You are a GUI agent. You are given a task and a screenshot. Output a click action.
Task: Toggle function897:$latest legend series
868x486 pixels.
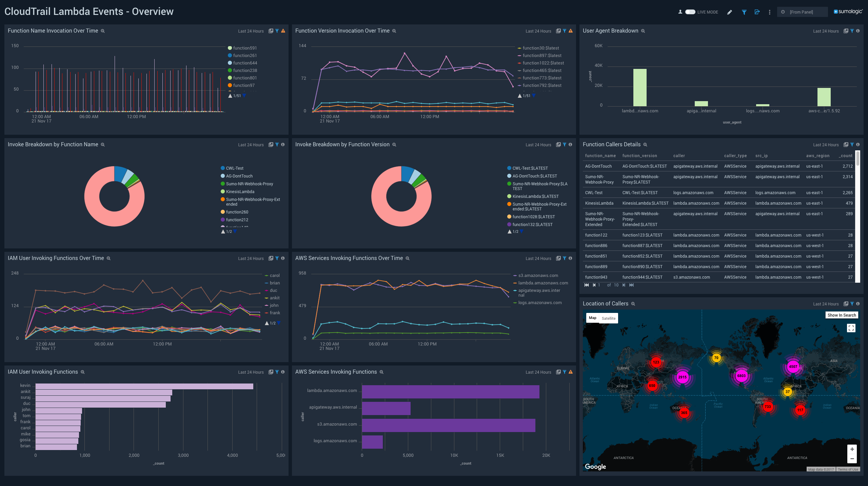click(x=539, y=56)
